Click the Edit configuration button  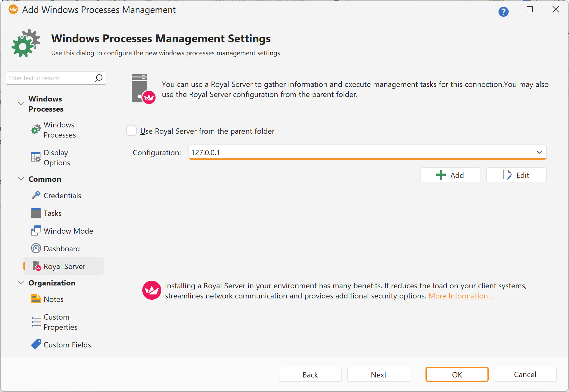coord(516,175)
